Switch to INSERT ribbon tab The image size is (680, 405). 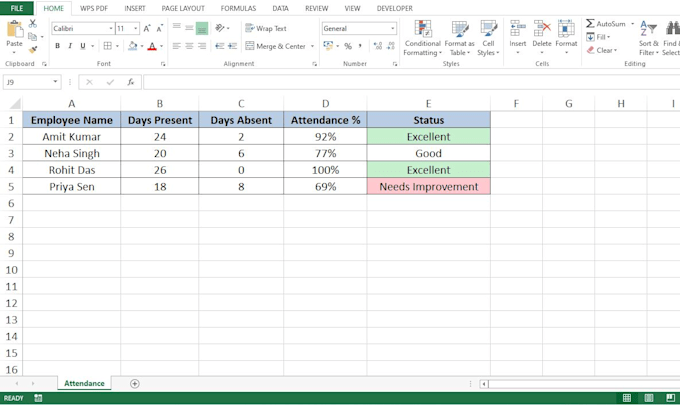135,8
